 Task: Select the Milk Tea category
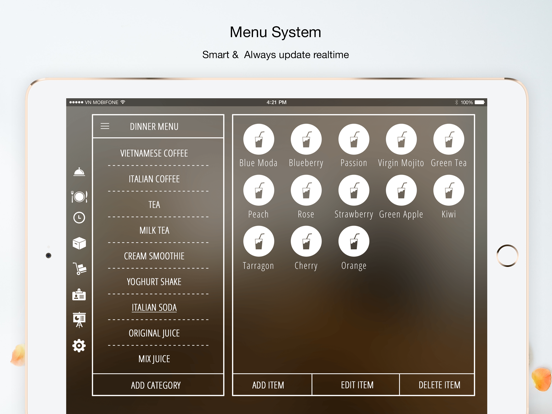point(154,231)
